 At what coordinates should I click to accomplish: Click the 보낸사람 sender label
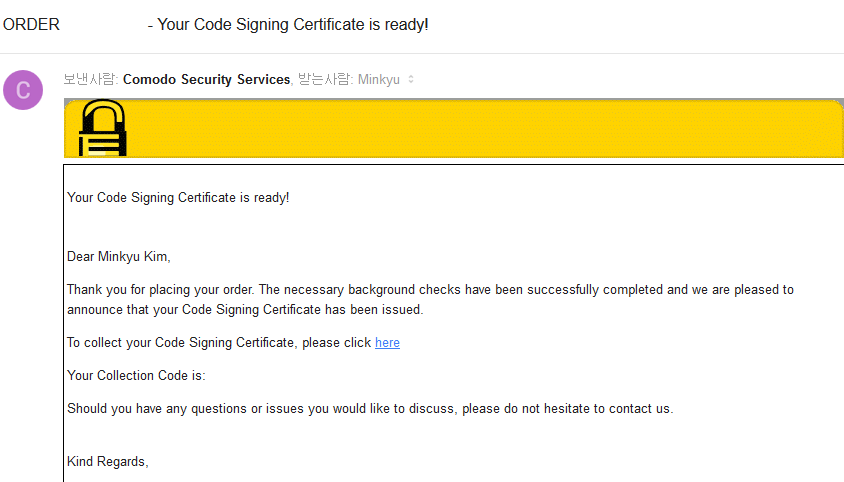(90, 79)
